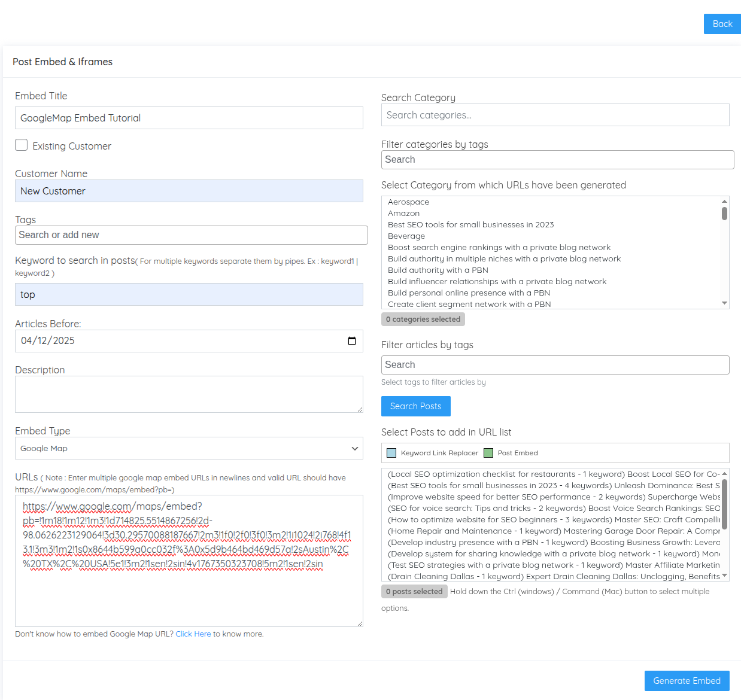Screen dimensions: 741x700
Task: Tick the Existing Customer checkbox
Action: 22,145
